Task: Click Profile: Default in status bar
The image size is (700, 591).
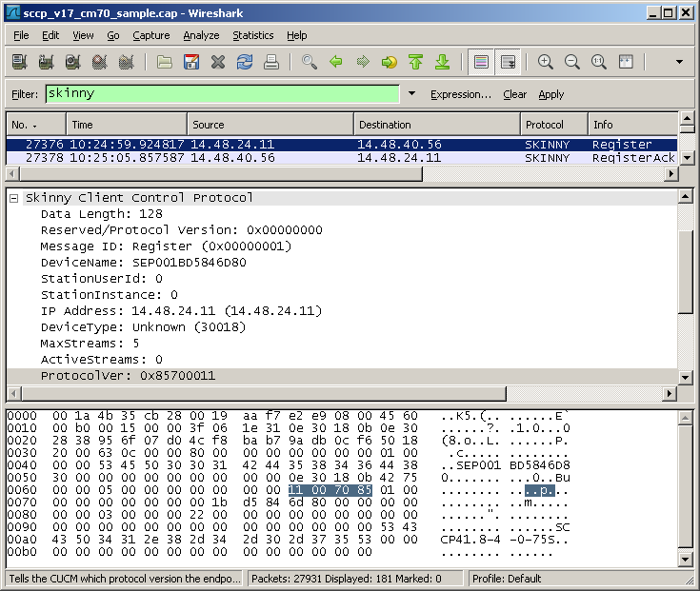Action: click(x=507, y=579)
